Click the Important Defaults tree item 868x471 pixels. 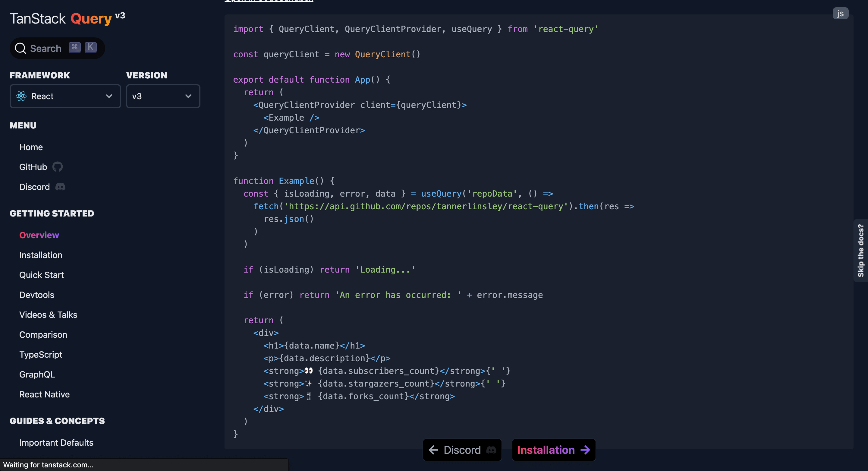click(x=56, y=442)
